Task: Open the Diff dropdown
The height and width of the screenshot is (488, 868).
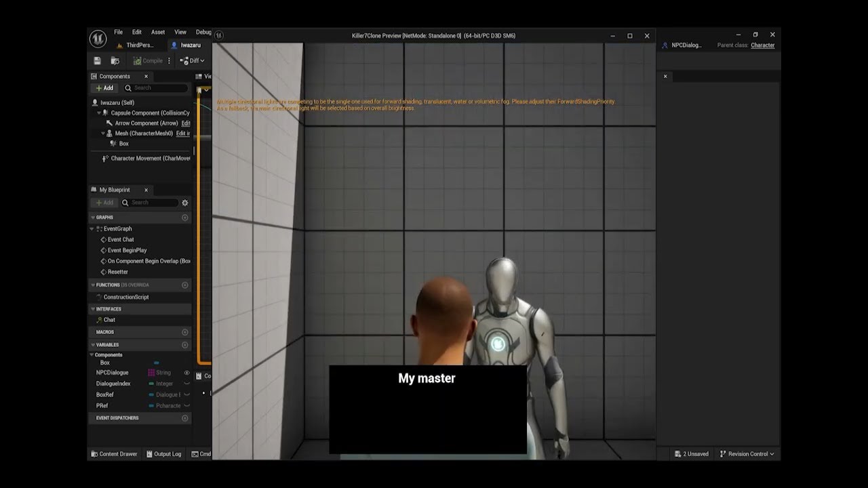Action: [191, 61]
